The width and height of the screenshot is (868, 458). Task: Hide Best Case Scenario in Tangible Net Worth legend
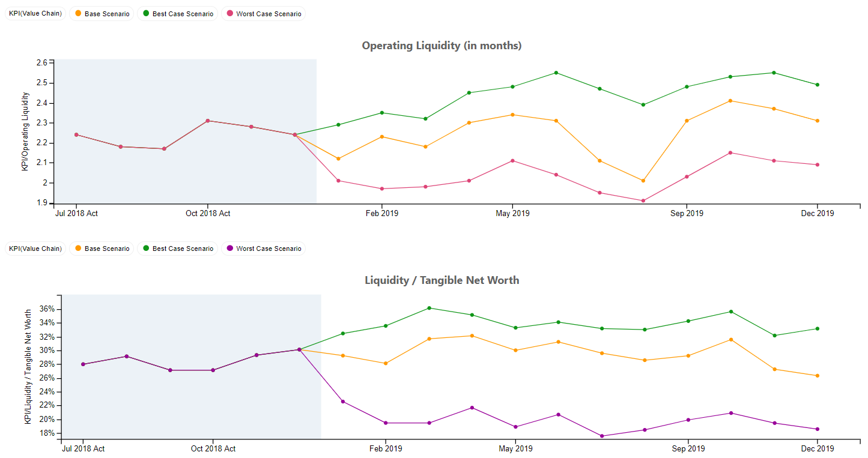pyautogui.click(x=178, y=249)
